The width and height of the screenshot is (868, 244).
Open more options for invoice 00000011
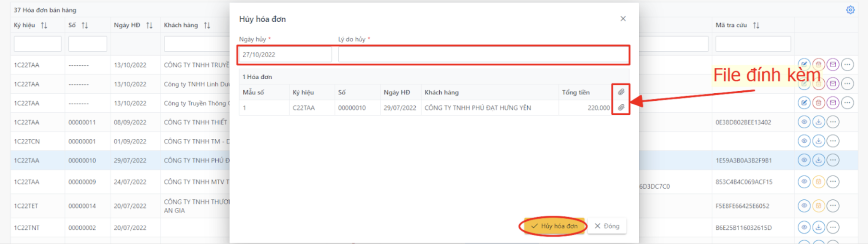833,122
